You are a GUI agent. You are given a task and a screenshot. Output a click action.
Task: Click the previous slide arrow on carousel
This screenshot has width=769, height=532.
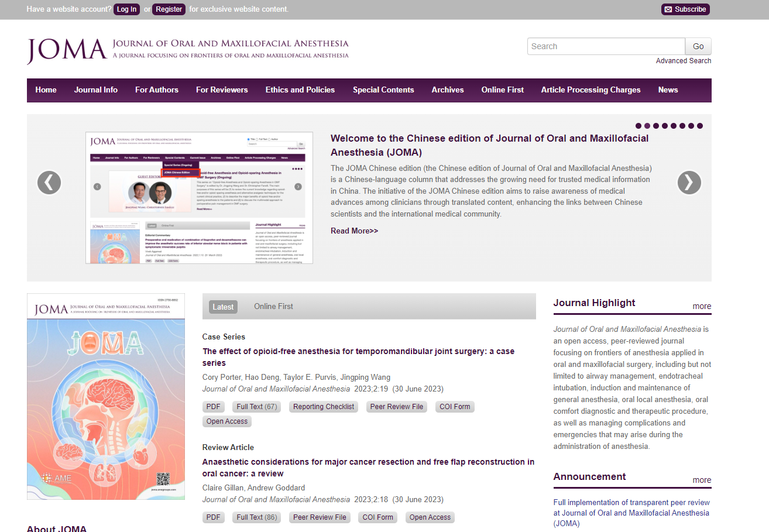click(49, 183)
